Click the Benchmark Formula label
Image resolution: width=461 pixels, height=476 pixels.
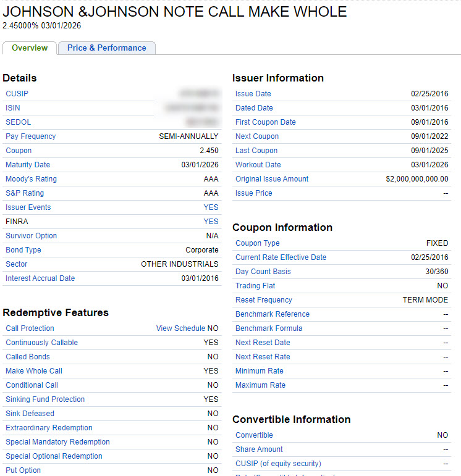pyautogui.click(x=269, y=328)
